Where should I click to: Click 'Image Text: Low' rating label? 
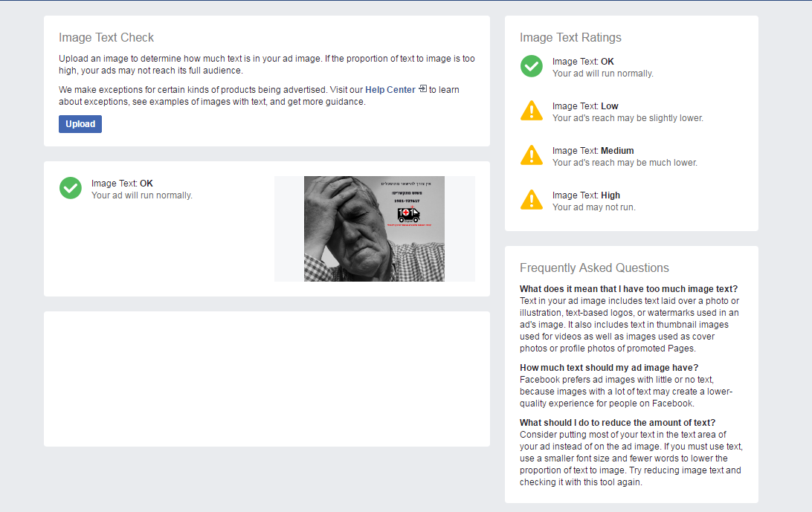point(585,106)
